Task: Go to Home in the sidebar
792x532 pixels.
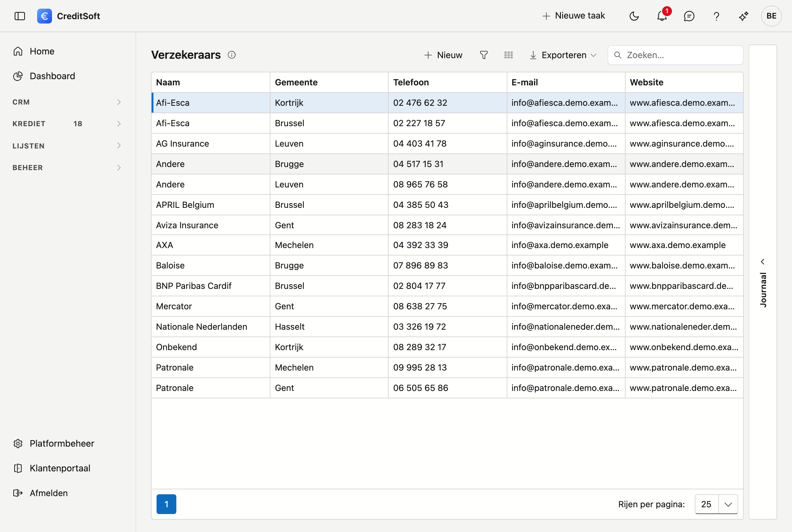Action: pyautogui.click(x=42, y=51)
